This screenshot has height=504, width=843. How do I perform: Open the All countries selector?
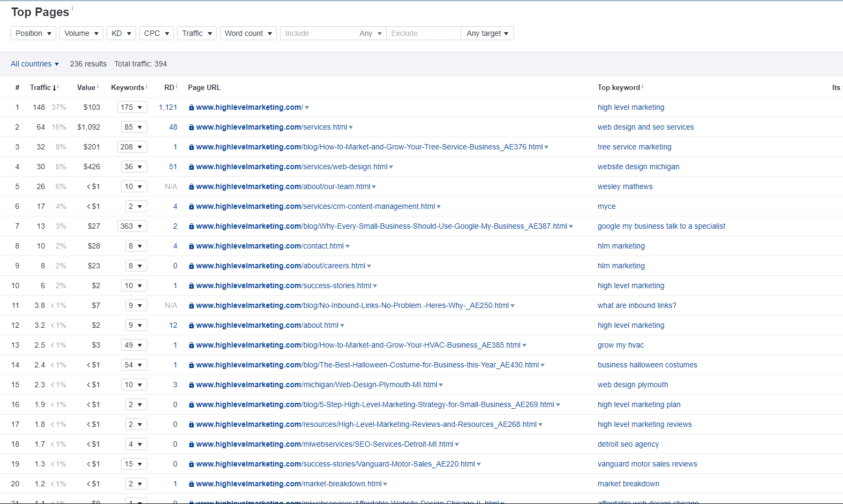click(35, 64)
